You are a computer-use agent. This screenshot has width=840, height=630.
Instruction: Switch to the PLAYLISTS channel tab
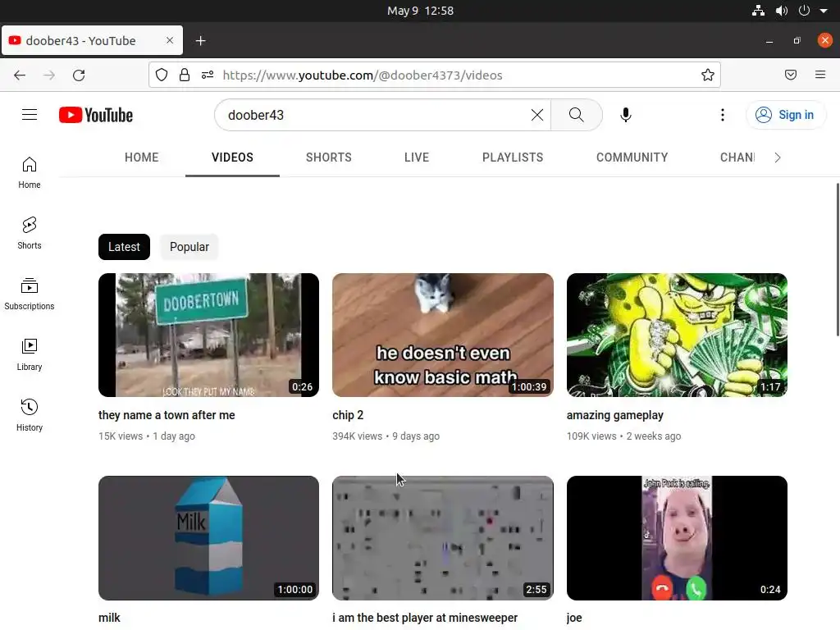tap(512, 157)
